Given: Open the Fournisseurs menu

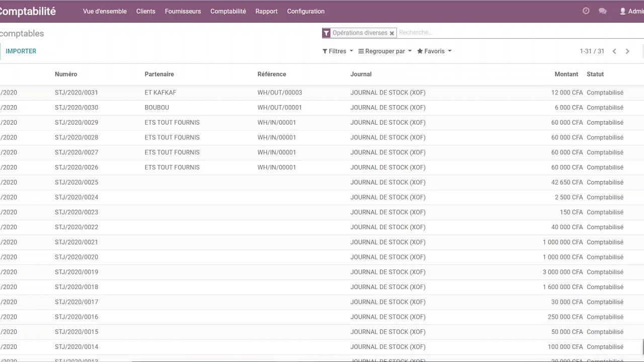Looking at the screenshot, I should tap(183, 11).
